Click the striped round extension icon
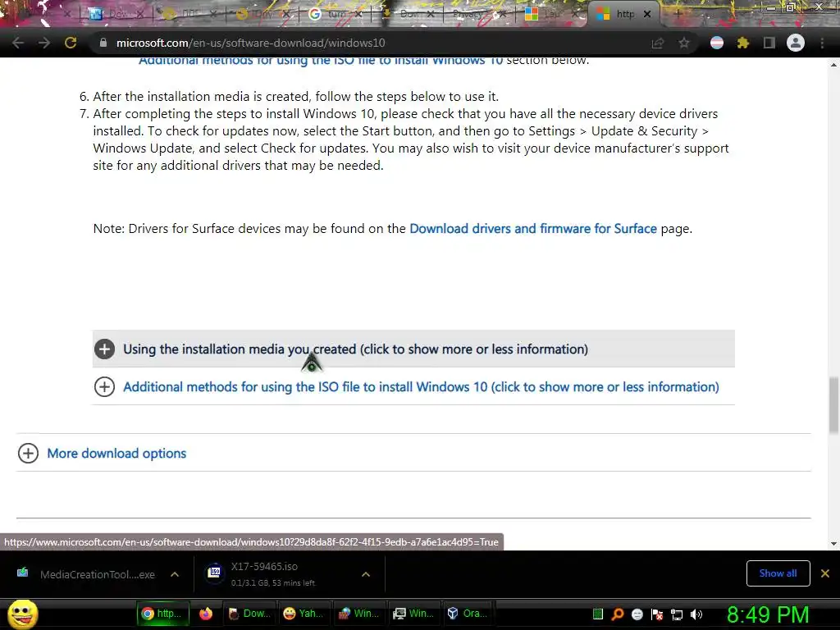The width and height of the screenshot is (840, 630). (x=716, y=43)
